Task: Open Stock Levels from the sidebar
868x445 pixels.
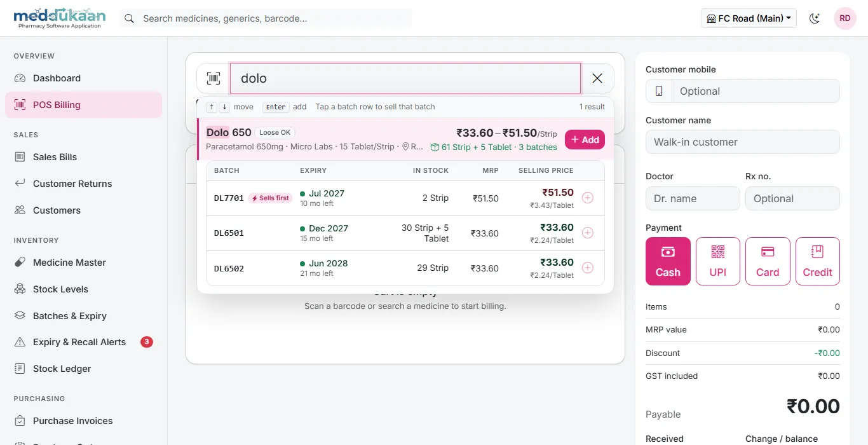Action: (83, 289)
